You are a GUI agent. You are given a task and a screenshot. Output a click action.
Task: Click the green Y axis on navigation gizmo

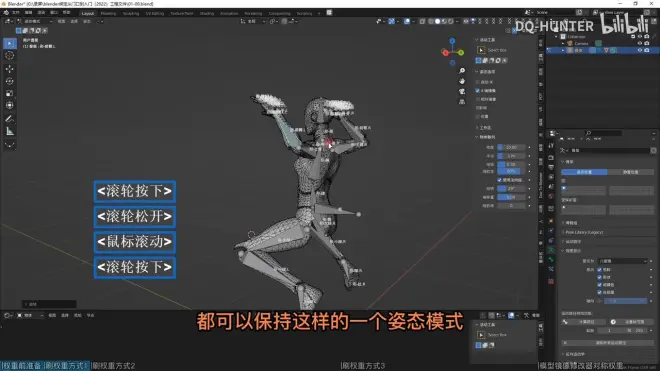(461, 52)
